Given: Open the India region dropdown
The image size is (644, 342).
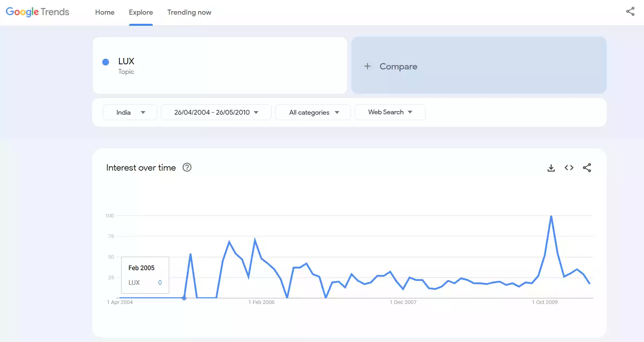Looking at the screenshot, I should point(130,112).
